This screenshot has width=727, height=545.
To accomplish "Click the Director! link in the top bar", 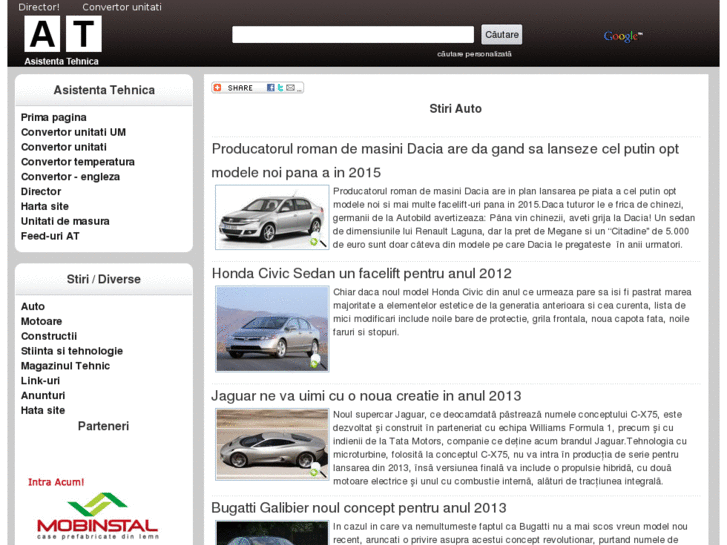I will pos(39,7).
